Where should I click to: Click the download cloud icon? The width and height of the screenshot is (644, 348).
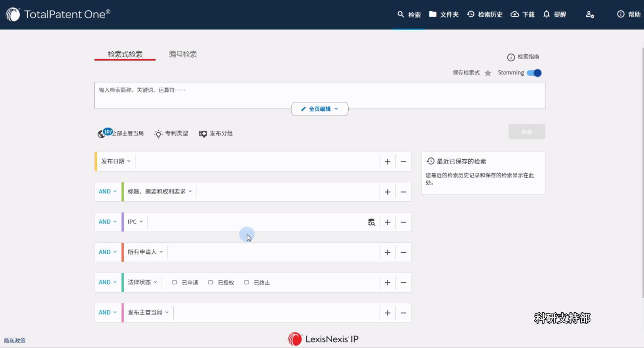515,14
